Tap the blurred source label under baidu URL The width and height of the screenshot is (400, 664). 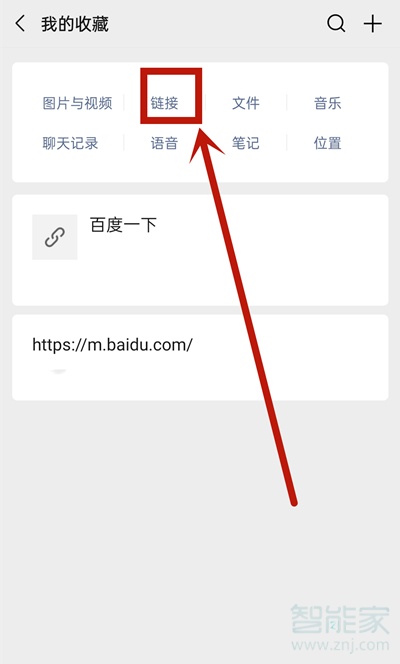coord(58,371)
